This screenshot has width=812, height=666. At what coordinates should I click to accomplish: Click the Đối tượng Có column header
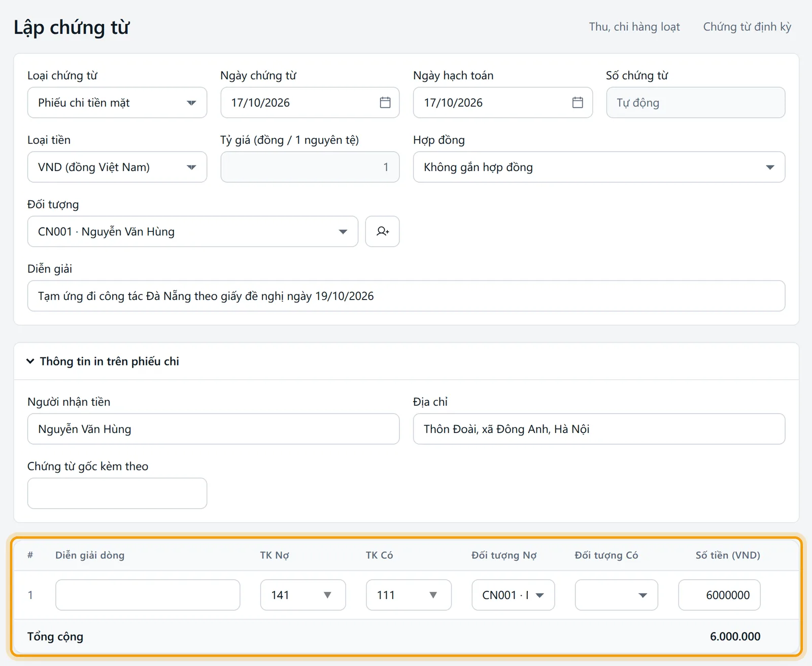(606, 555)
